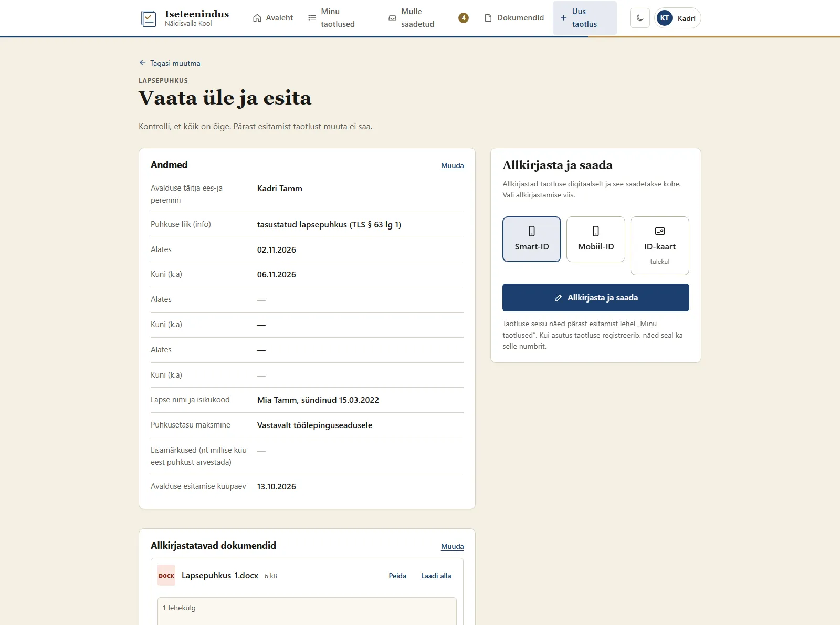Click the Iseteenindus logo icon
Viewport: 840px width, 625px height.
pyautogui.click(x=149, y=18)
